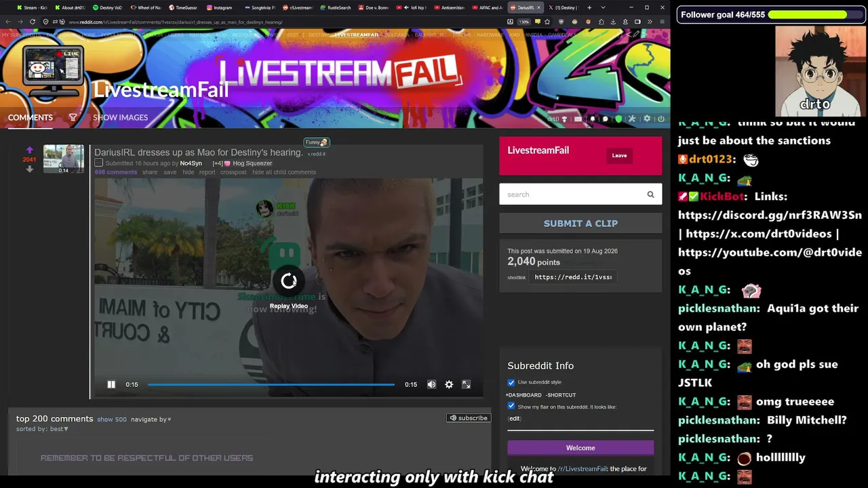Open the green moderation shield
868x488 pixels.
[618, 119]
